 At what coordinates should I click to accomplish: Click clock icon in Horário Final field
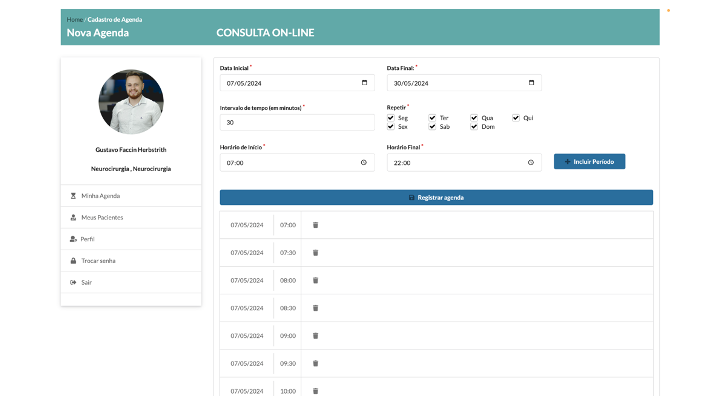click(531, 162)
